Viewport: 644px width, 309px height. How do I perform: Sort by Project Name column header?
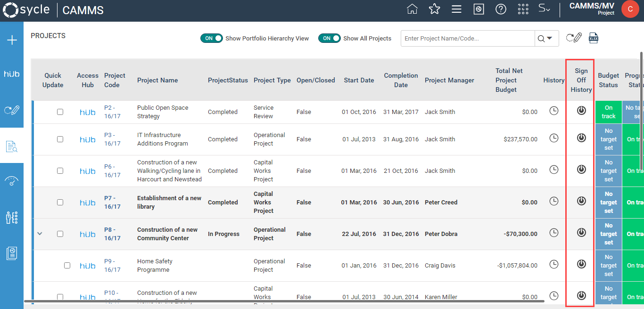coord(157,80)
